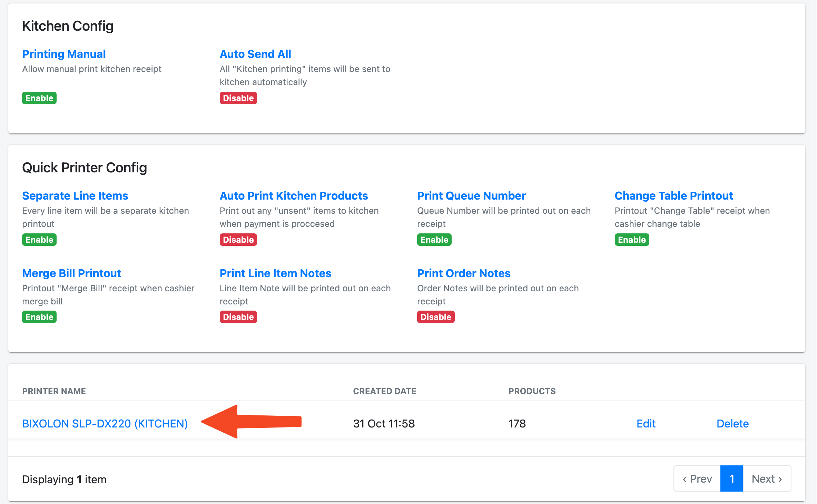Toggle Disable badge under Auto Print Kitchen Products
Screen dimensions: 817x504
[238, 240]
